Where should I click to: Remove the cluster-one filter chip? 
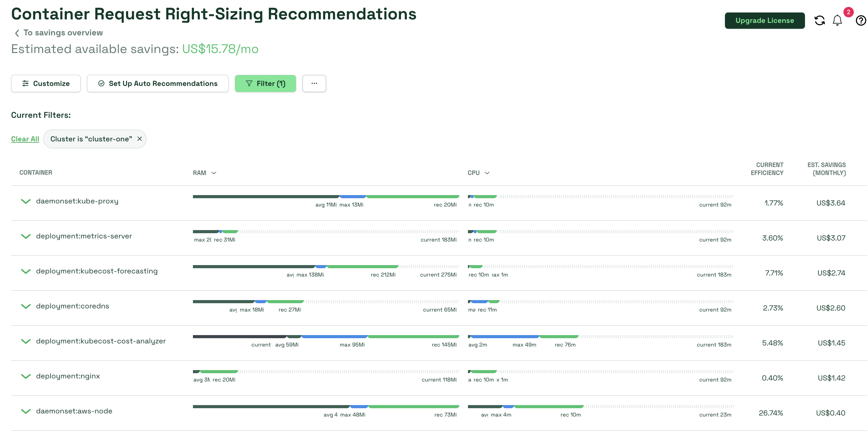tap(140, 139)
